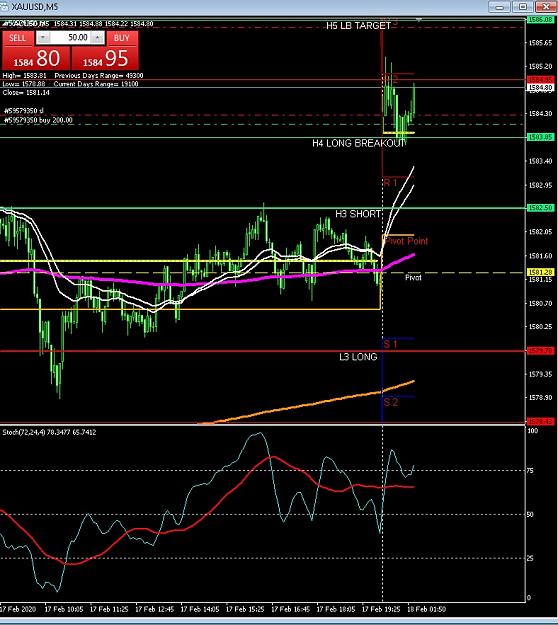Select the H3 SHORT level label
The width and height of the screenshot is (558, 625).
click(x=358, y=214)
